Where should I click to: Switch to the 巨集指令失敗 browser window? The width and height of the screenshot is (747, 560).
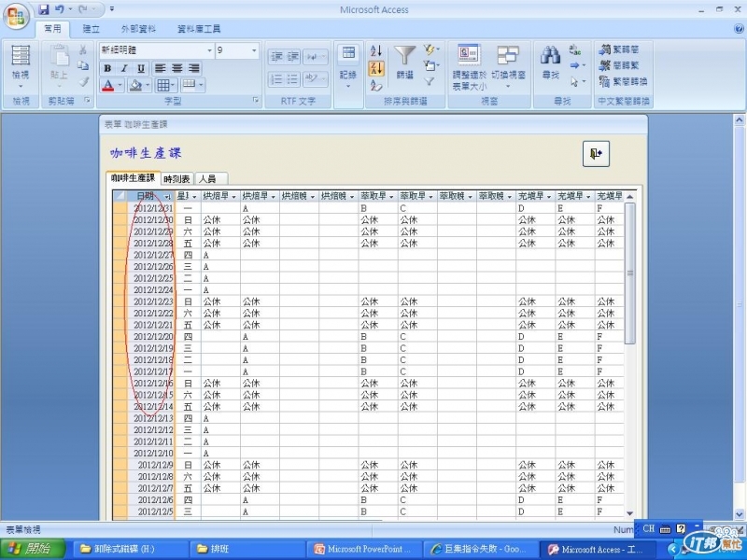tap(481, 549)
